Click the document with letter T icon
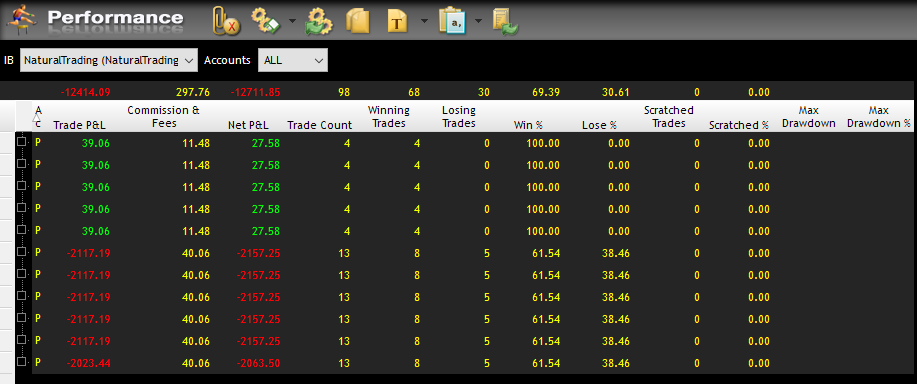Screen dimensions: 917x384 [x=398, y=21]
